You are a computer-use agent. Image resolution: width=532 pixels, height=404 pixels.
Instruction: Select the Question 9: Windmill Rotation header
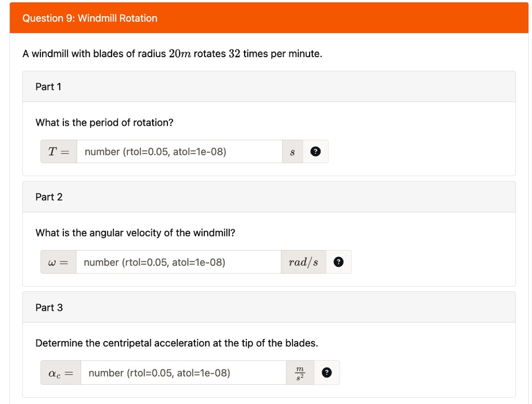[x=89, y=18]
